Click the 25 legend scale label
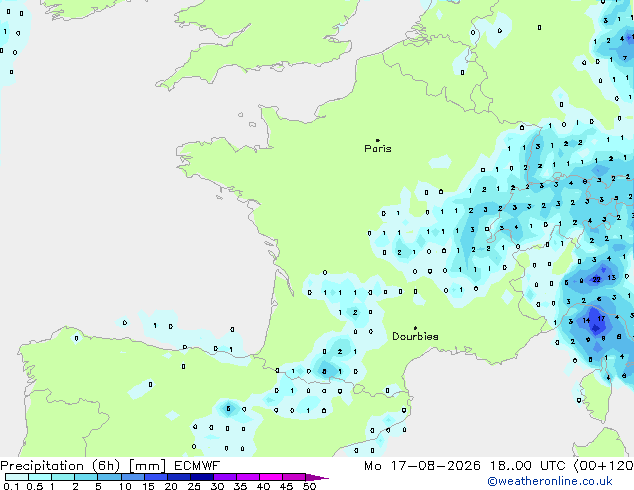Viewport: 634px width, 490px height. click(x=194, y=486)
